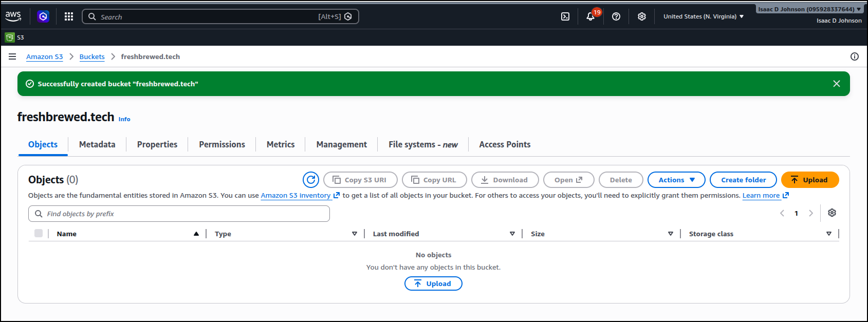Open the Amazon Q assistant icon
868x322 pixels.
click(43, 16)
